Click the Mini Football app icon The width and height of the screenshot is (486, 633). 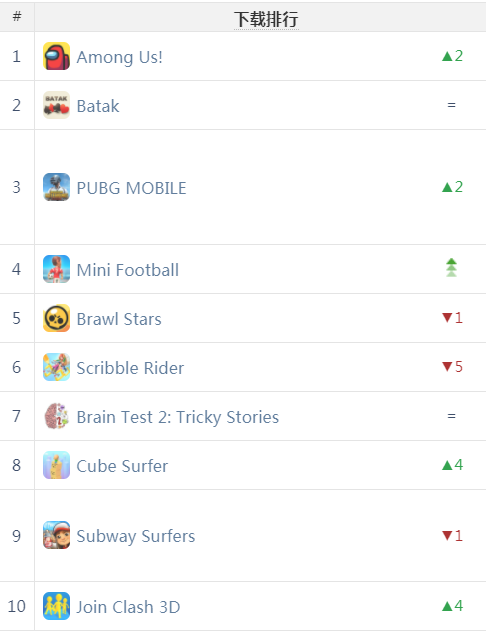pos(57,269)
